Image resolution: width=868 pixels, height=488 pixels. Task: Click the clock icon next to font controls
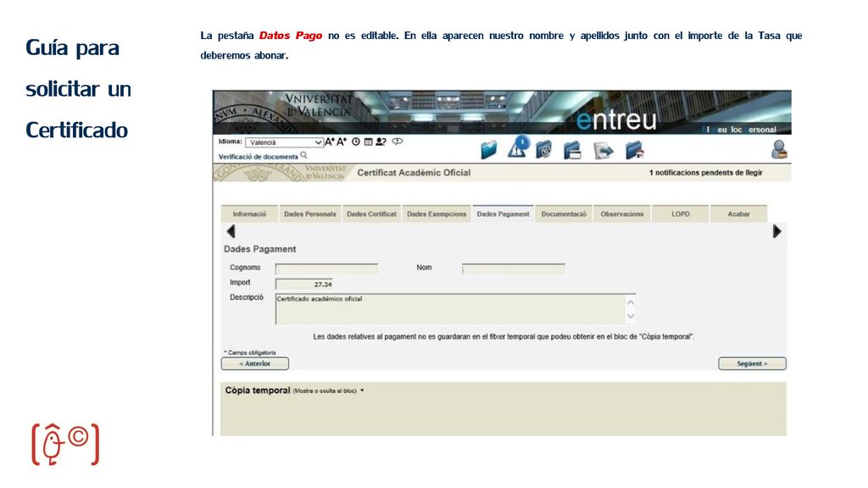[x=356, y=141]
